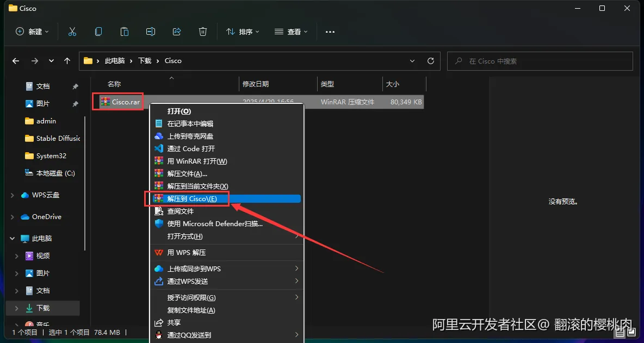Expand 下载 node under 此电脑
Image resolution: width=644 pixels, height=343 pixels.
tap(17, 308)
